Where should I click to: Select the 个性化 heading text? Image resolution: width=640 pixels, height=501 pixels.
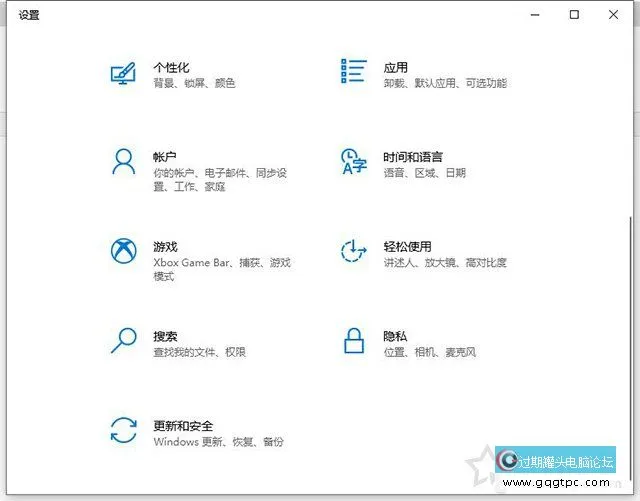coord(171,67)
